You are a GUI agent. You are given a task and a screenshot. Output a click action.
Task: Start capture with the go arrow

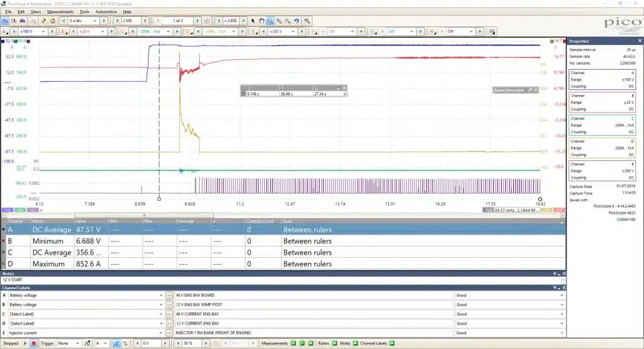tap(25, 343)
